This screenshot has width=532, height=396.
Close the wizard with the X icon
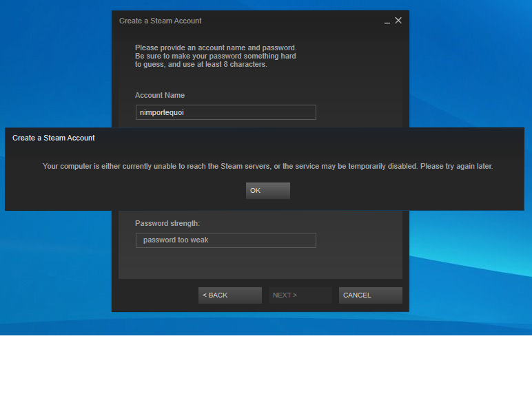click(x=398, y=21)
